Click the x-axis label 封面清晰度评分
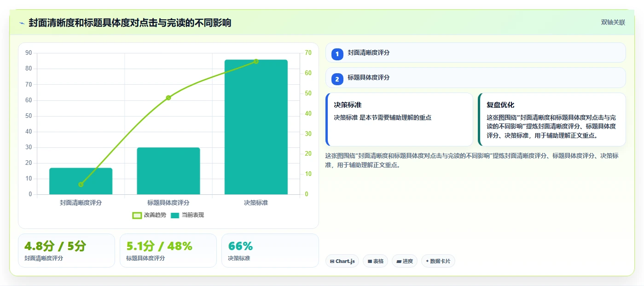This screenshot has height=286, width=644. 81,203
